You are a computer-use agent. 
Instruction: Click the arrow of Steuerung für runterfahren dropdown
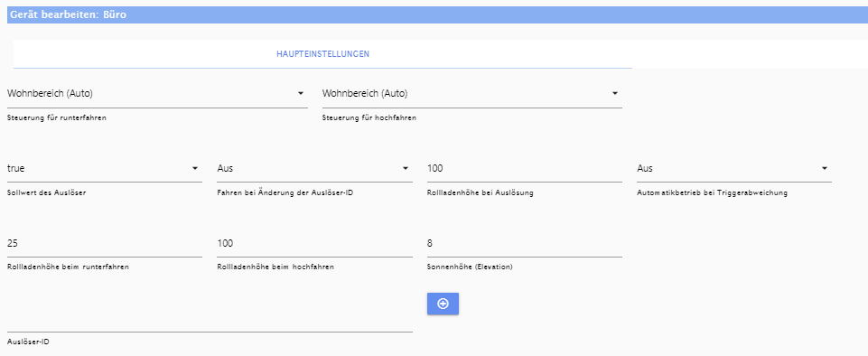[301, 93]
